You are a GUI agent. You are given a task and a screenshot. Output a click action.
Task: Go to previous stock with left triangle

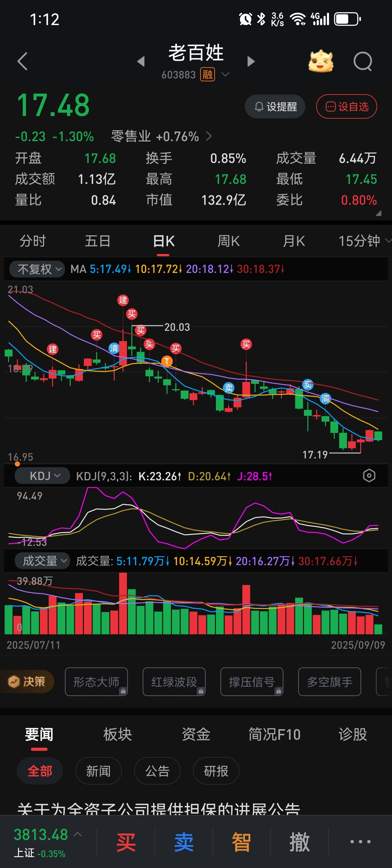click(141, 61)
